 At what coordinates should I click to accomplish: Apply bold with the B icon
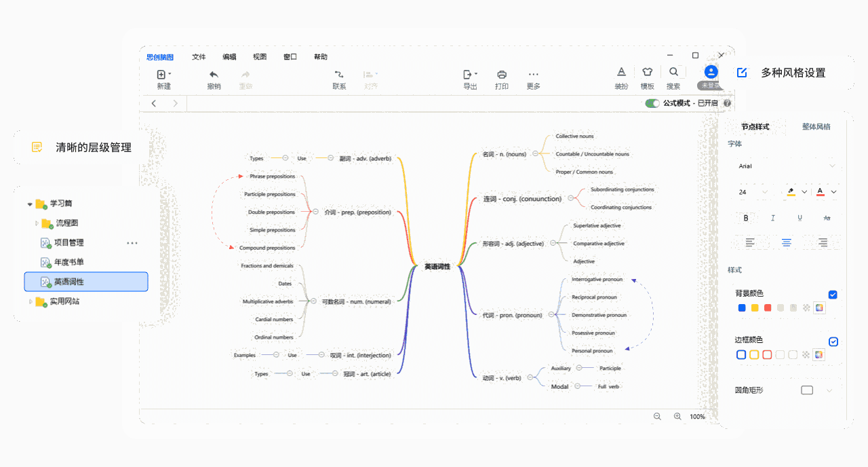pyautogui.click(x=746, y=218)
